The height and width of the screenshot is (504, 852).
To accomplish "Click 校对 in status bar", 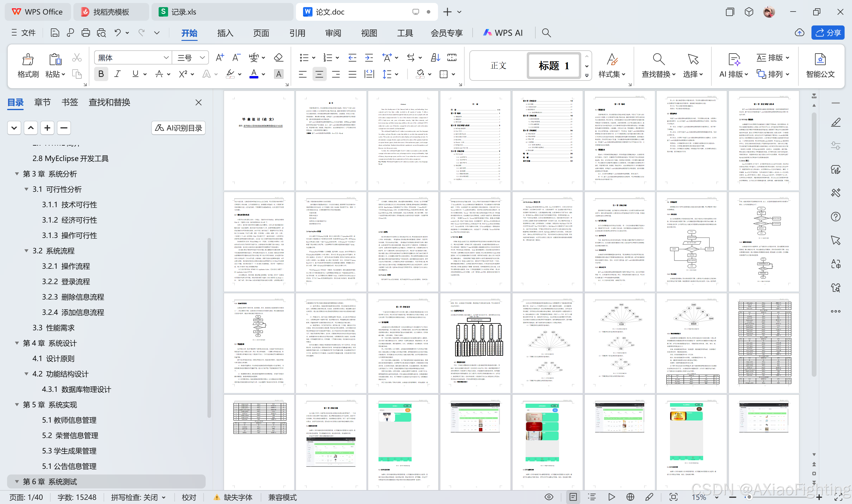I will coord(189,497).
